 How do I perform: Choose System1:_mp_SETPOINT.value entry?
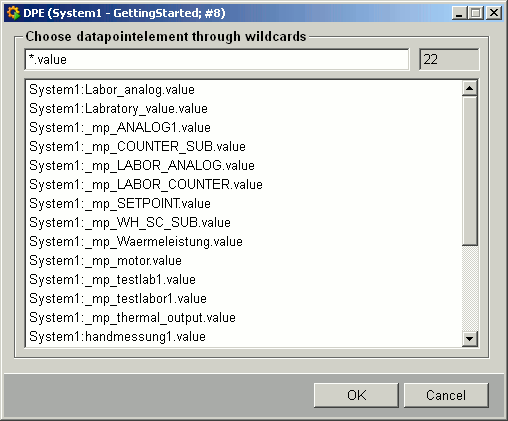244,204
